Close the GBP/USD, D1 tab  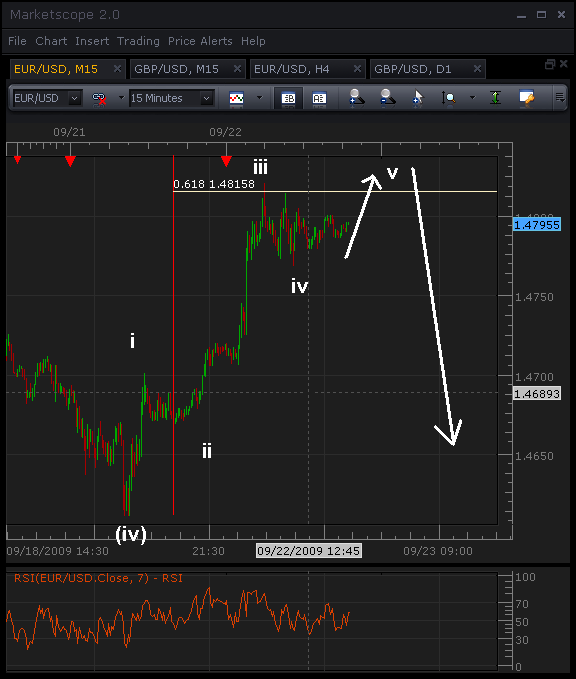(477, 69)
